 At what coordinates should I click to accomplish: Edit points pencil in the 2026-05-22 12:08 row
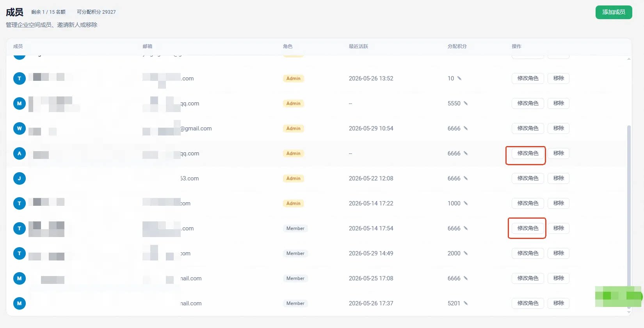(466, 178)
